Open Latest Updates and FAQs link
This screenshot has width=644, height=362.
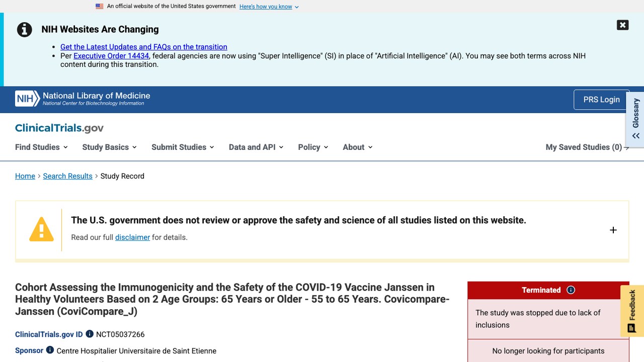(144, 47)
